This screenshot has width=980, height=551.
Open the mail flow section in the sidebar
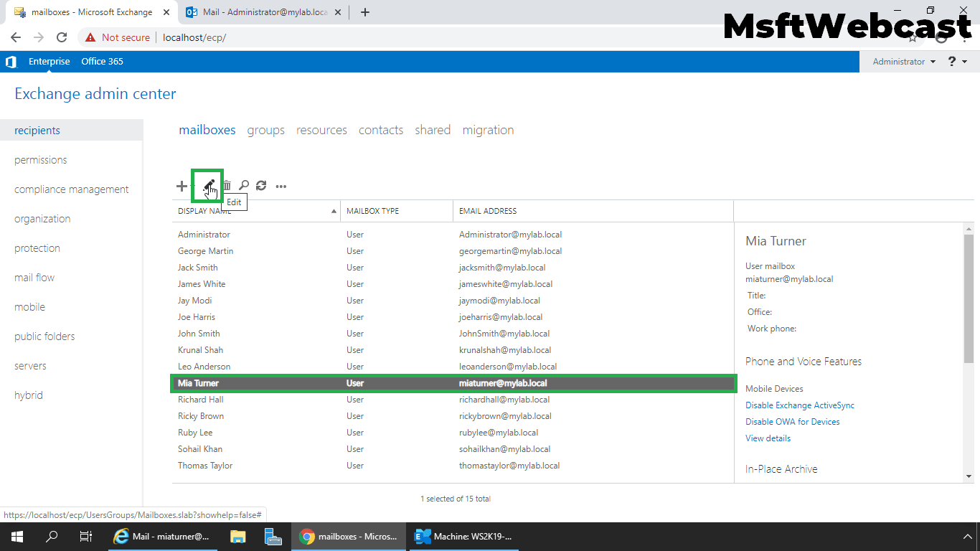pyautogui.click(x=34, y=277)
